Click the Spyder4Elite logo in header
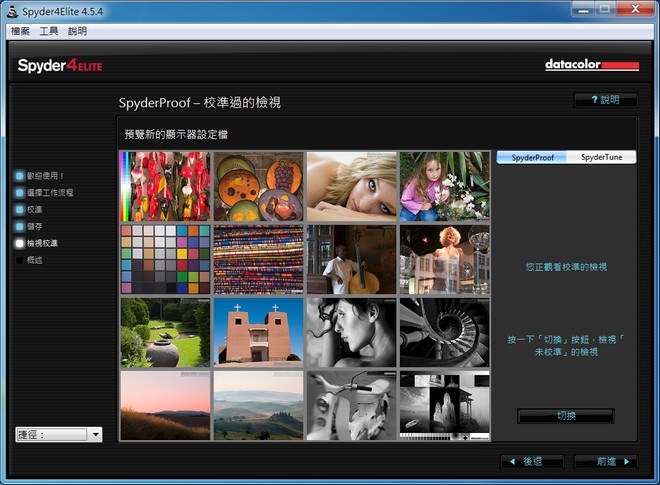This screenshot has width=660, height=485. 60,66
